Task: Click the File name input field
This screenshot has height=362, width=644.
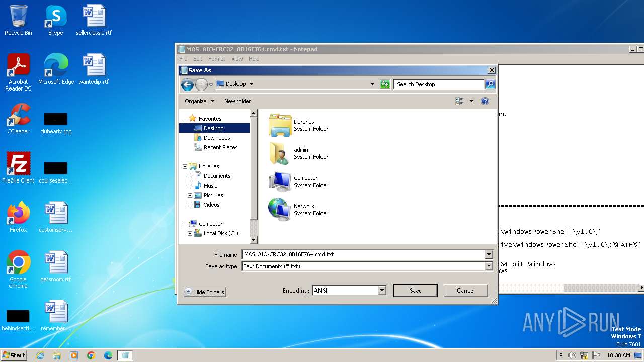Action: (x=363, y=254)
